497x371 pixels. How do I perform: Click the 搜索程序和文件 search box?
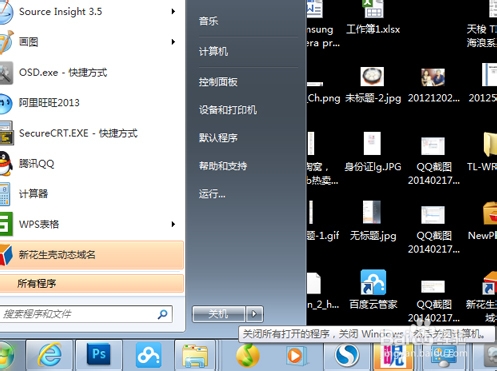coord(86,314)
